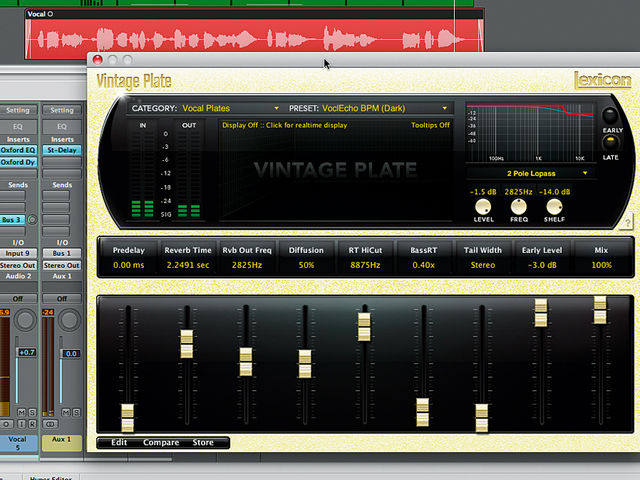Toggle input monitoring on Vocal channel

pos(22,424)
